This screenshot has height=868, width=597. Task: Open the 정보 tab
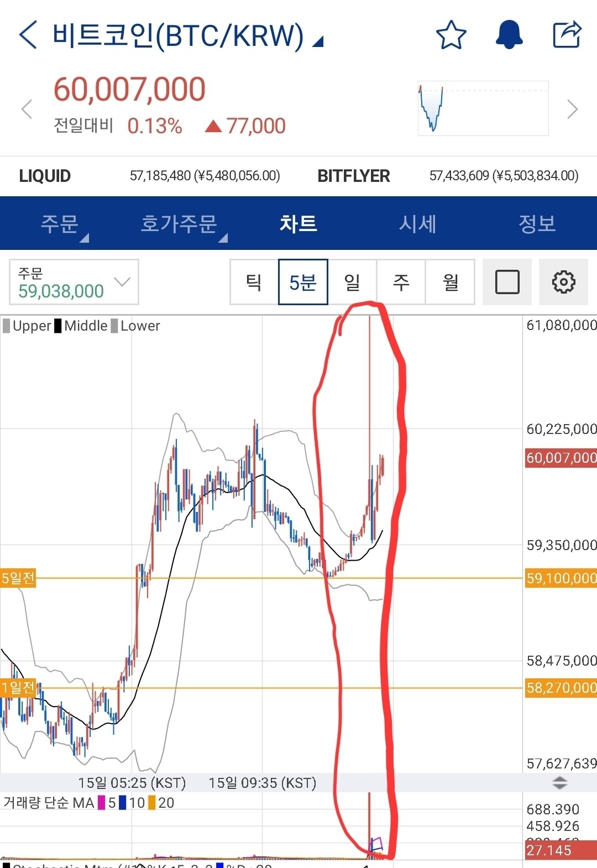(x=537, y=223)
